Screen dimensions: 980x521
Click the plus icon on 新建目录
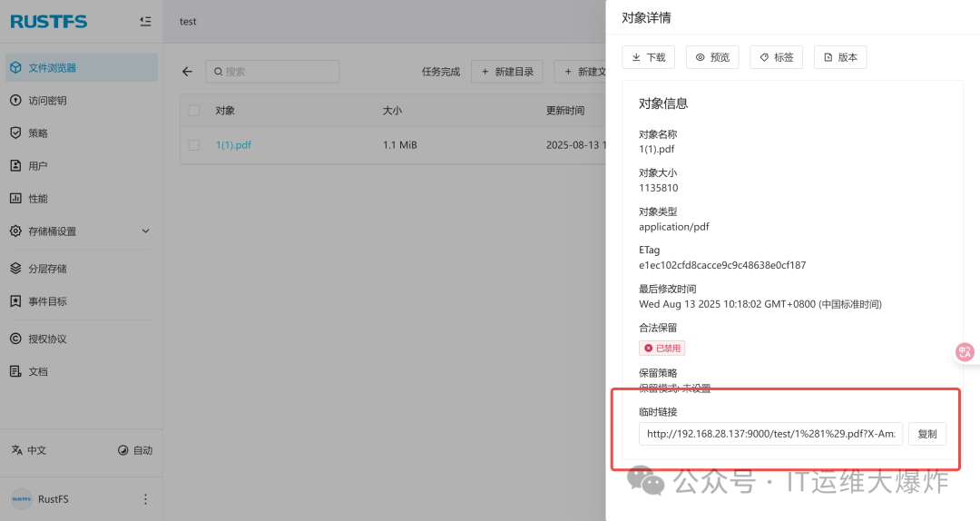point(485,72)
